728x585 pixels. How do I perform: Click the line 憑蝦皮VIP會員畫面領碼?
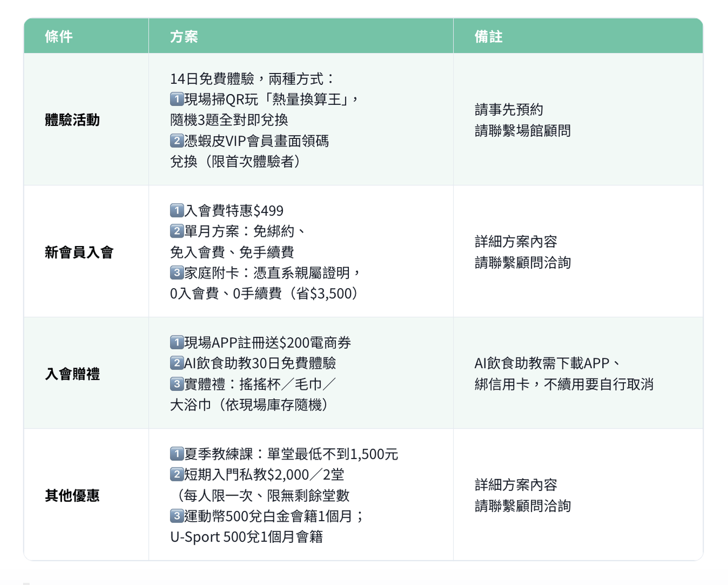point(249,141)
